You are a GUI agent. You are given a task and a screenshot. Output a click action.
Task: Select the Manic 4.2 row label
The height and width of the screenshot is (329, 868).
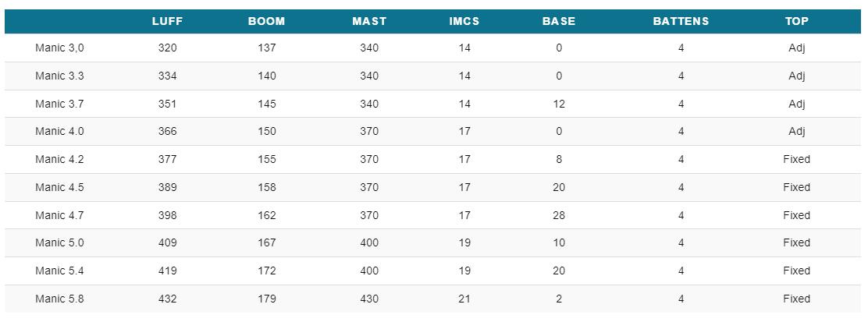[x=60, y=159]
